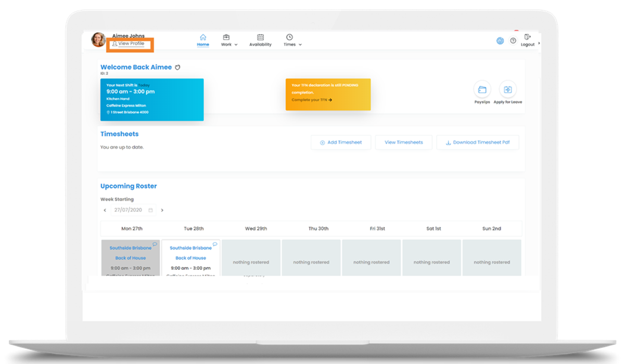
Task: Click the Home house icon
Action: click(x=203, y=37)
